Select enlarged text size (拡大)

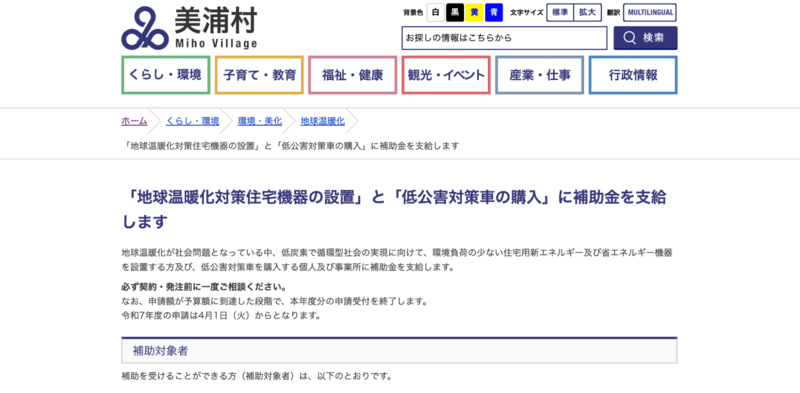[588, 13]
